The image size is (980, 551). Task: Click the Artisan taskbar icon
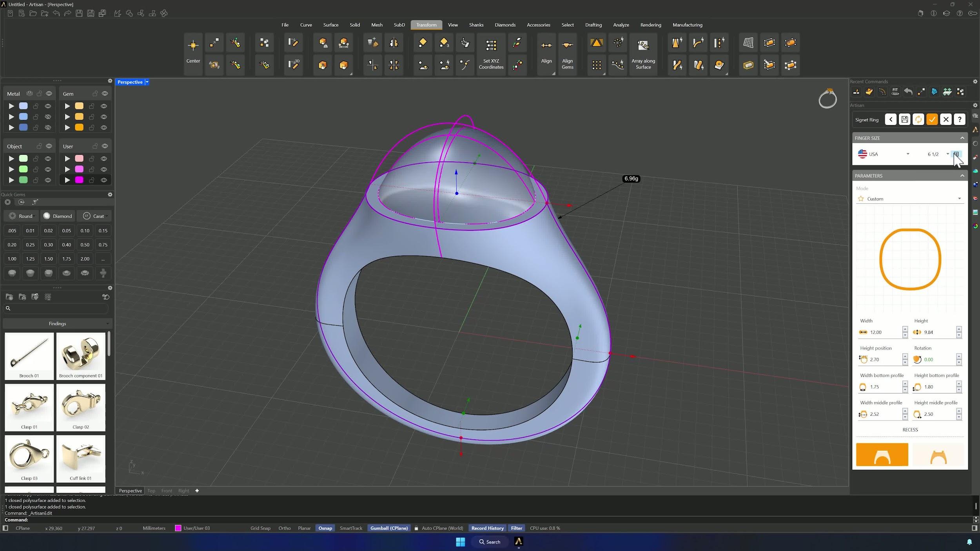pos(518,542)
